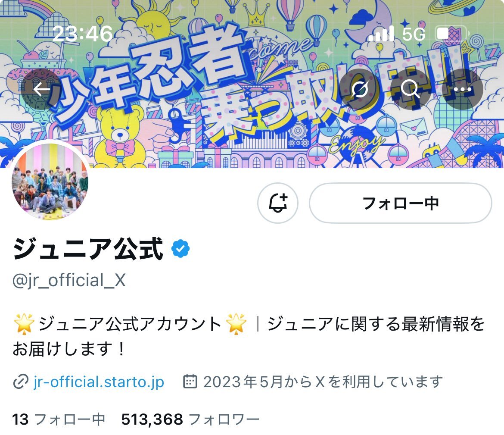Turn on post notifications bell
Viewport: 504px width, 435px height.
[278, 203]
